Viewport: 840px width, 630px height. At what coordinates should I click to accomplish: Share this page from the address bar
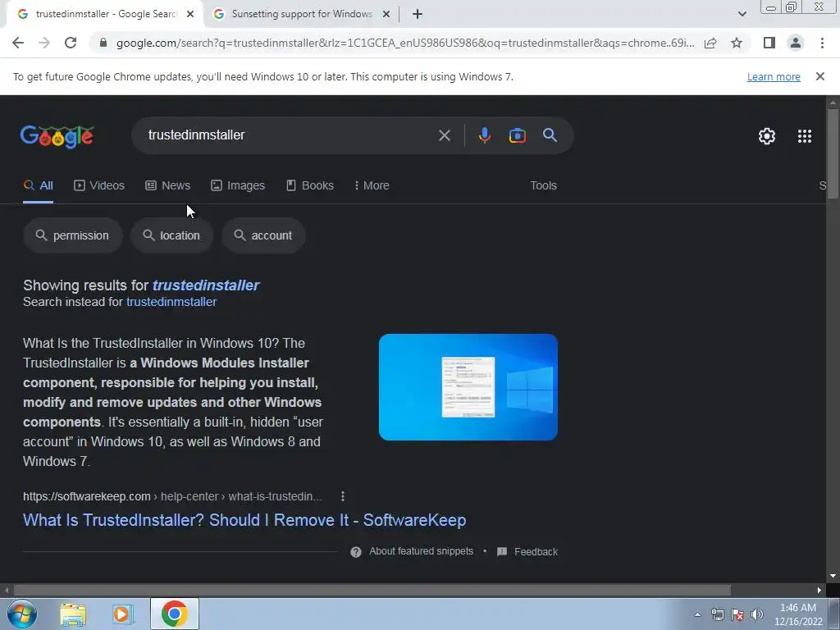click(710, 43)
